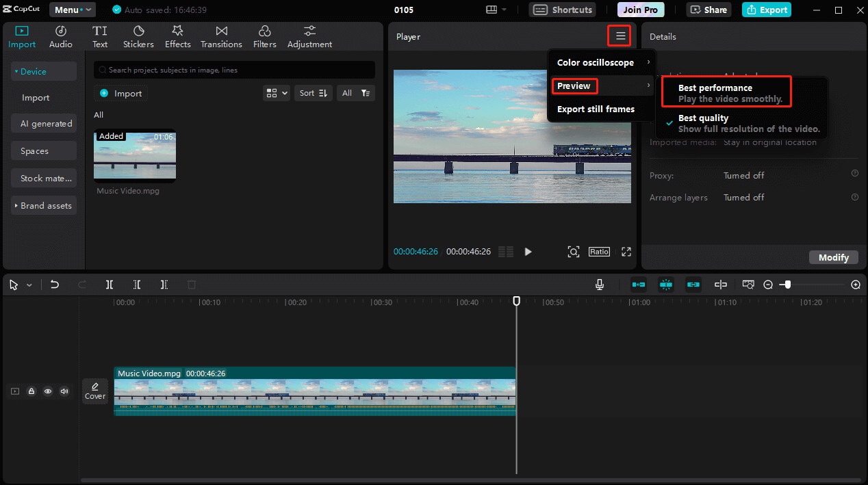Open the Shortcuts panel

(562, 10)
